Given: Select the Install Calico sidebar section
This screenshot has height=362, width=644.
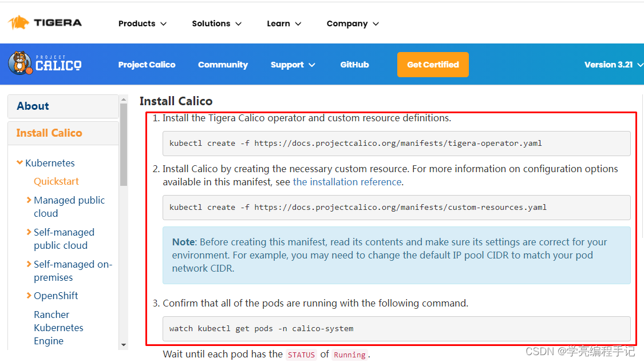Looking at the screenshot, I should pyautogui.click(x=63, y=133).
